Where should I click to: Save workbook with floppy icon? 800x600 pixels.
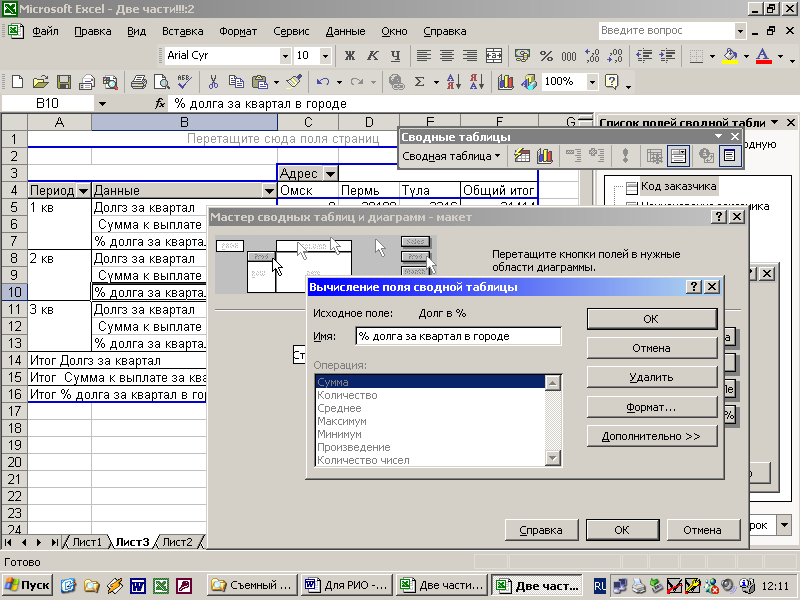(x=64, y=82)
